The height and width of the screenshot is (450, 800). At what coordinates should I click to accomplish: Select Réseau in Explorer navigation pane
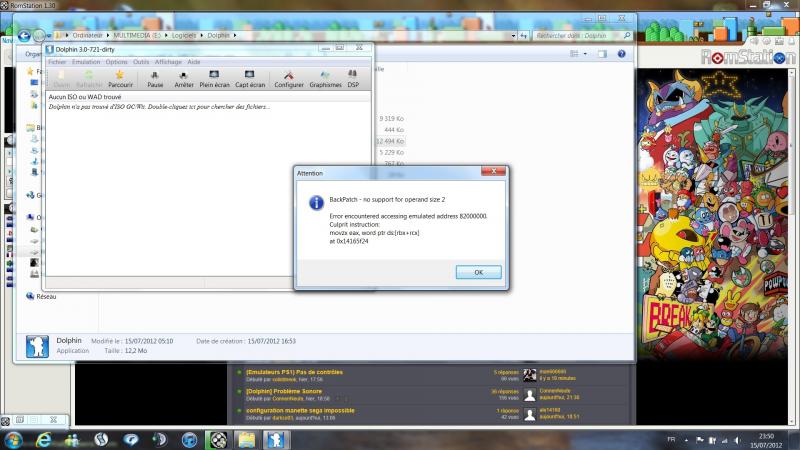(46, 296)
